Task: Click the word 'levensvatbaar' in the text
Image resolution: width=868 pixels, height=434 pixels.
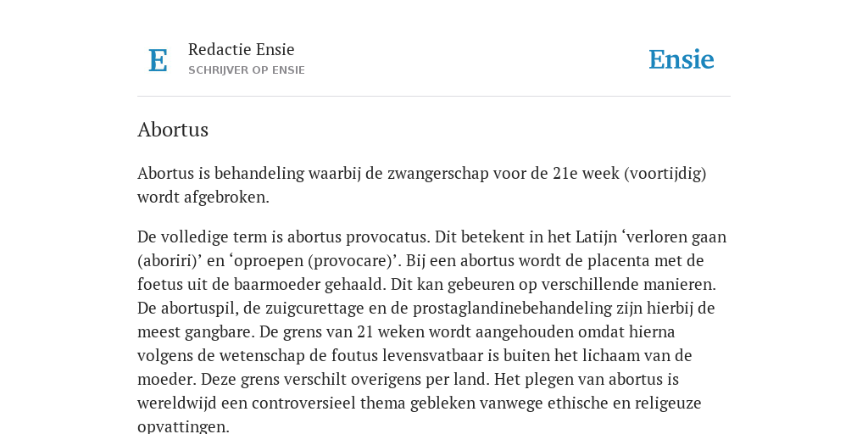Action: [x=434, y=355]
